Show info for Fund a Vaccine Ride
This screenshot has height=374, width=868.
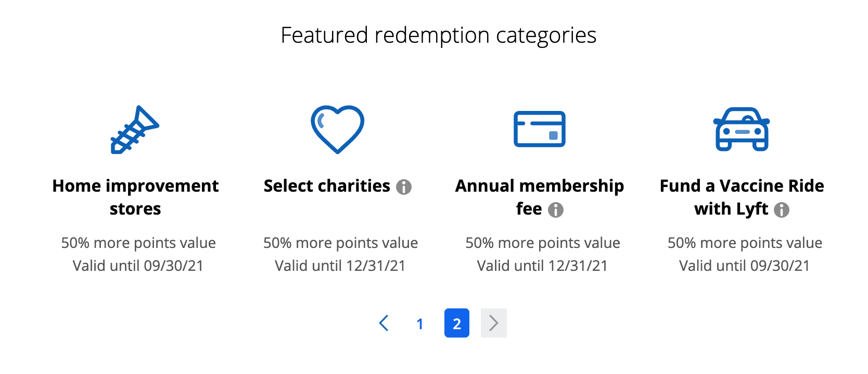click(x=782, y=210)
